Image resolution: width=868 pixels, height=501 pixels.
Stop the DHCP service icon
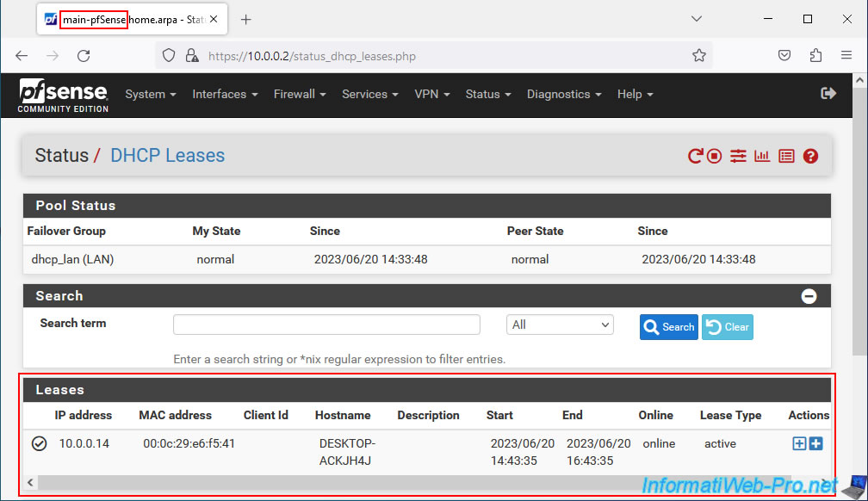point(715,156)
